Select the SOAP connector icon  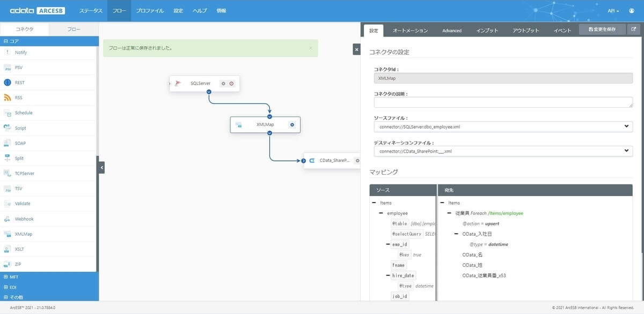[x=8, y=143]
